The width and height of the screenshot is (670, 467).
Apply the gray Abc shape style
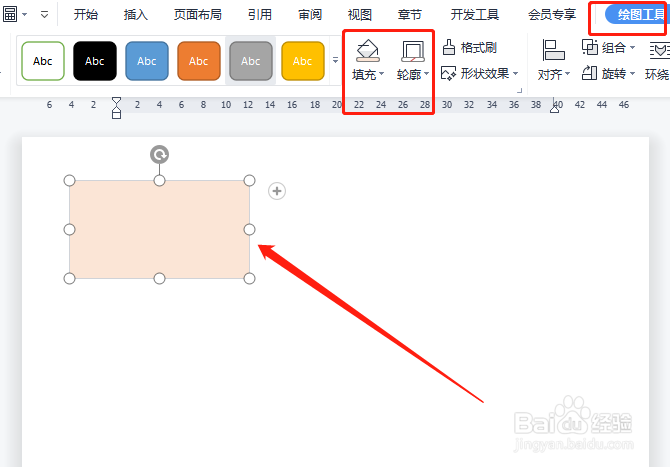pos(251,61)
